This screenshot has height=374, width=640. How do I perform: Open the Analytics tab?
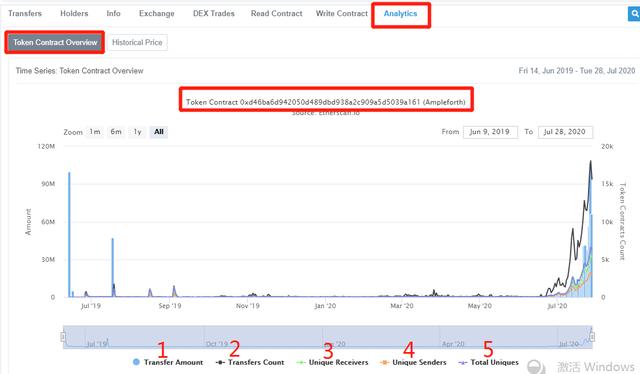(400, 14)
